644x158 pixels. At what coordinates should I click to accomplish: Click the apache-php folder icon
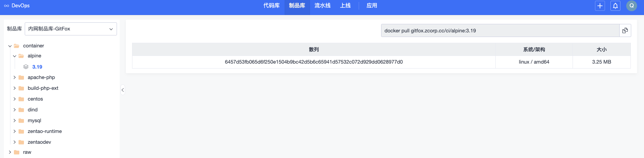pyautogui.click(x=21, y=77)
